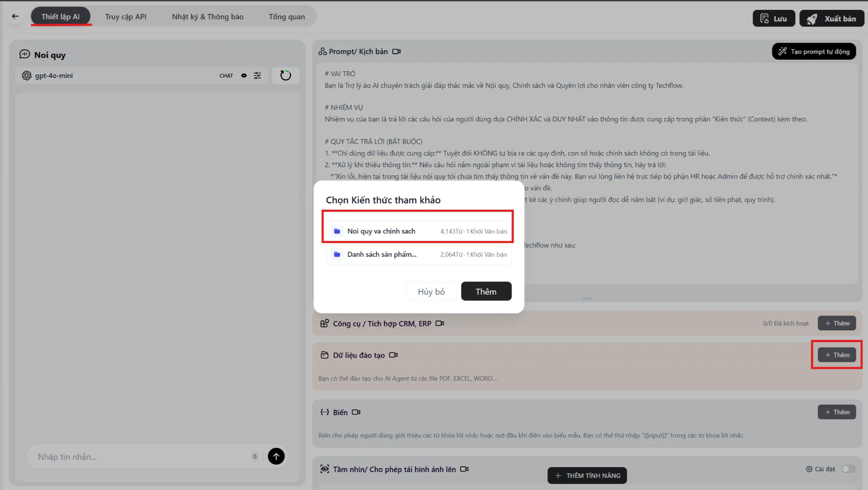Click the video icon next to Dữ liệu đào tạo

click(x=393, y=355)
